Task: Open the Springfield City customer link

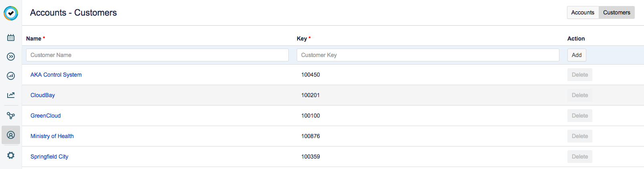Action: (x=49, y=157)
